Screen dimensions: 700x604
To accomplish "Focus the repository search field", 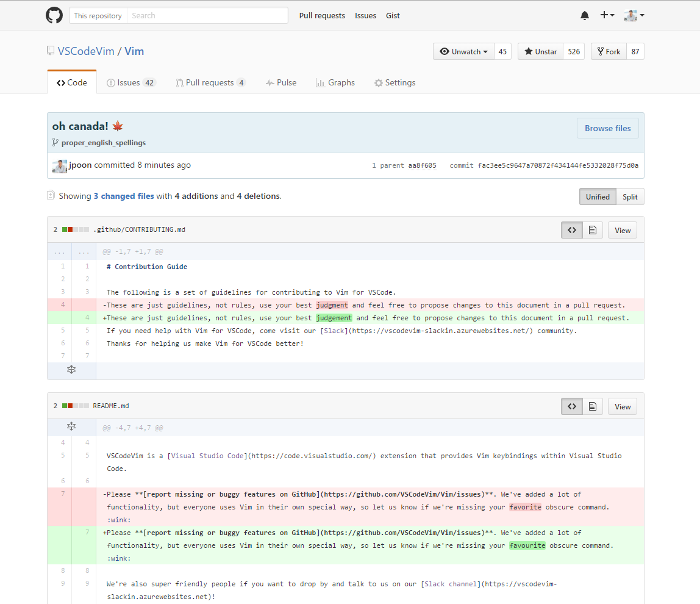I will [207, 15].
